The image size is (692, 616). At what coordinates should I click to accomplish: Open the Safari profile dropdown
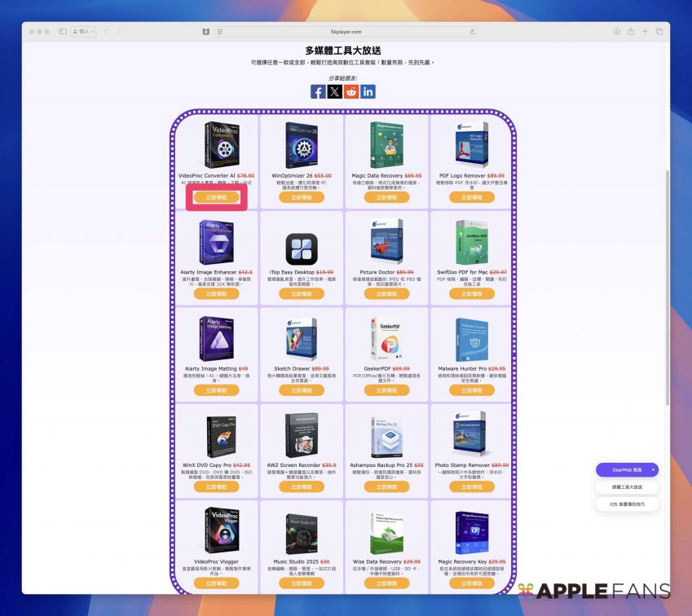[x=84, y=32]
